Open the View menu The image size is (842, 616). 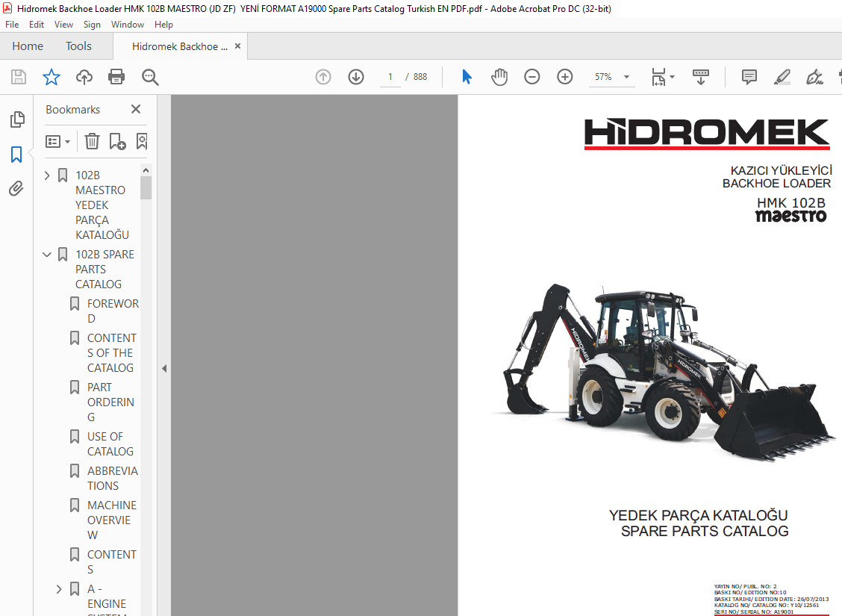63,25
